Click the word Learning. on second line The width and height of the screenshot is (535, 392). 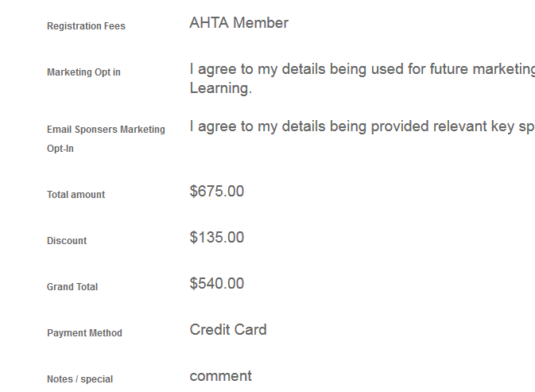pos(220,88)
